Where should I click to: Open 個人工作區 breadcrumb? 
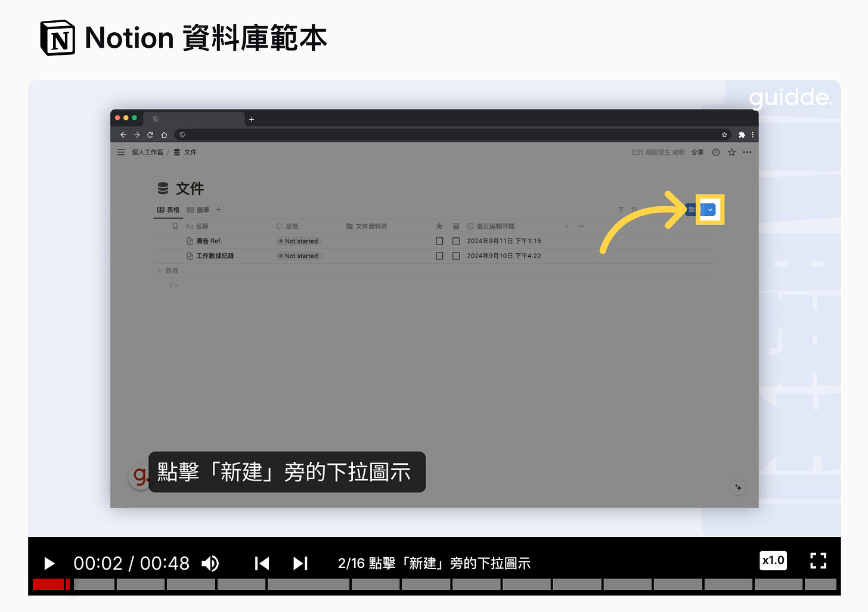147,152
